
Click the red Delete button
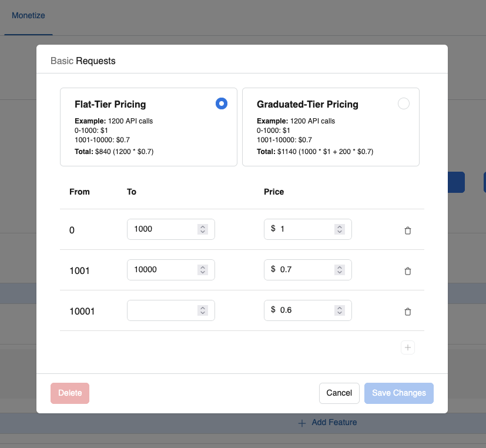(70, 393)
